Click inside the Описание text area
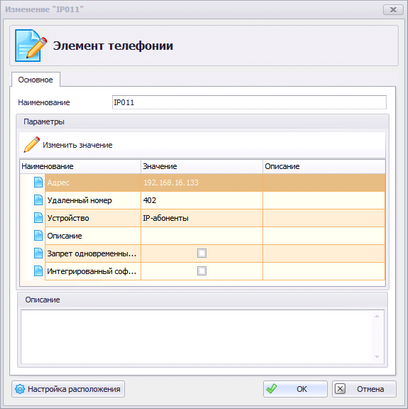Image resolution: width=408 pixels, height=409 pixels. tap(197, 336)
